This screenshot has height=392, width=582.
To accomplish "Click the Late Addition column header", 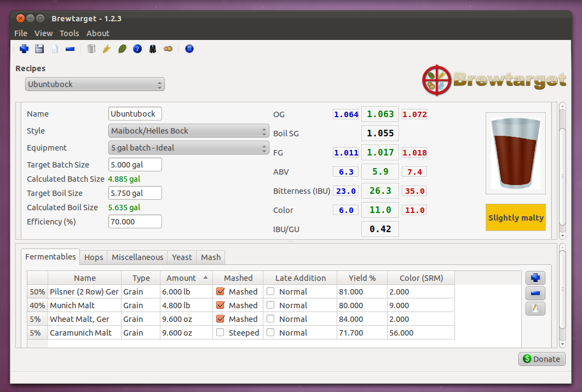I will tap(300, 278).
